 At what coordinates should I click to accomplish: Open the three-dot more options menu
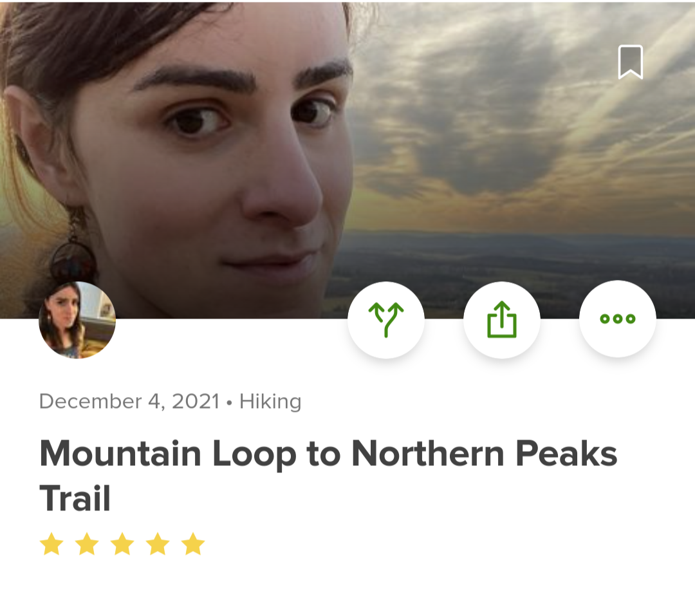tap(618, 319)
